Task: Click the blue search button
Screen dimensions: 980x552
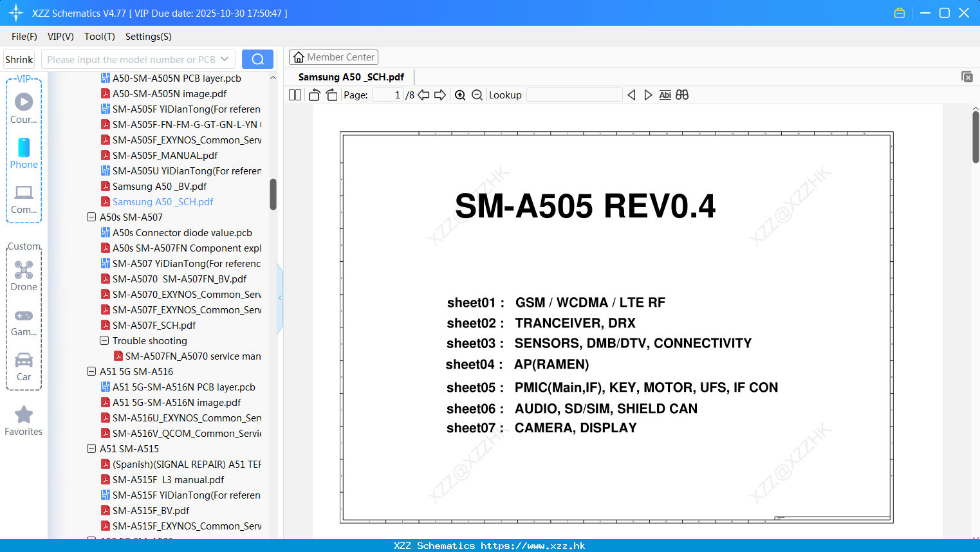Action: tap(257, 59)
